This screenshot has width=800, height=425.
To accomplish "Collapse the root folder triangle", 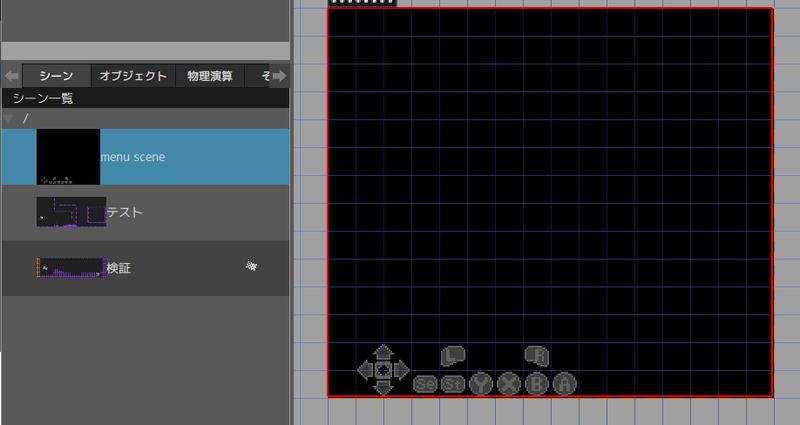I will [x=8, y=119].
